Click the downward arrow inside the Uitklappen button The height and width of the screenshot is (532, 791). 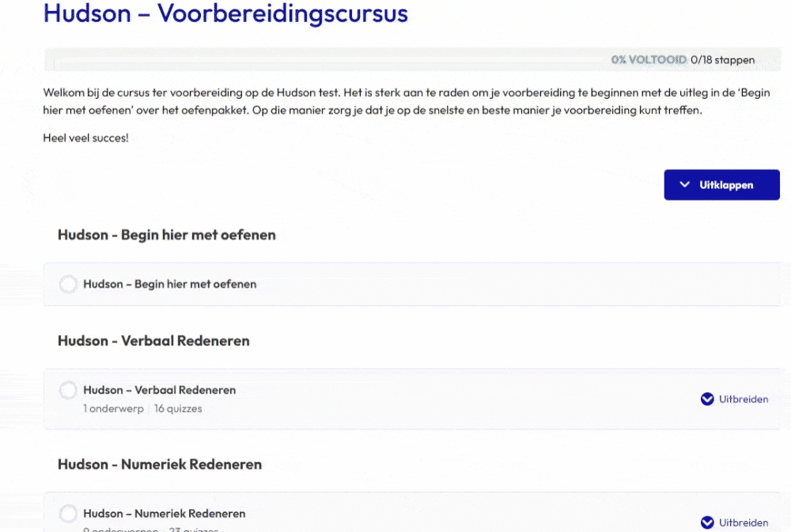coord(683,184)
